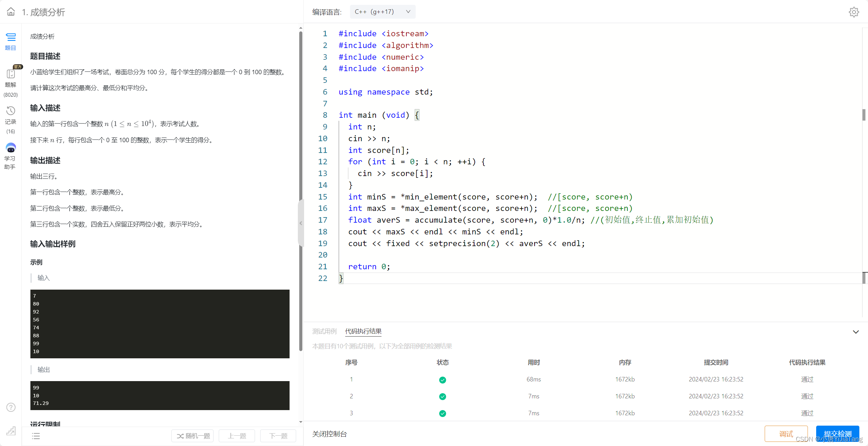Click the scroll-down arrow of description panel
The image size is (868, 446).
pos(301,422)
